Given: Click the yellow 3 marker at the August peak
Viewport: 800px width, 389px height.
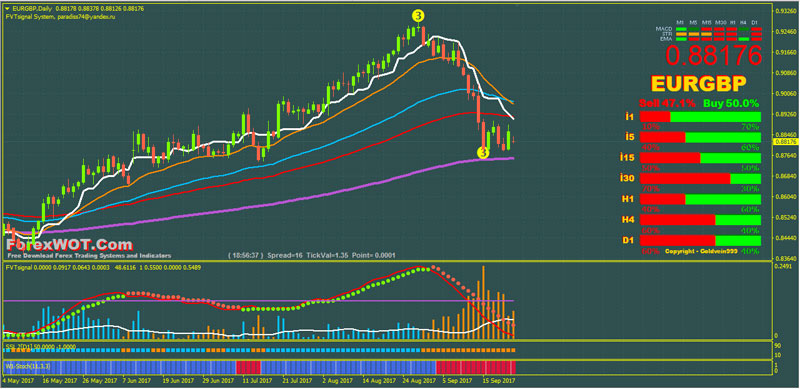Looking at the screenshot, I should [x=418, y=16].
